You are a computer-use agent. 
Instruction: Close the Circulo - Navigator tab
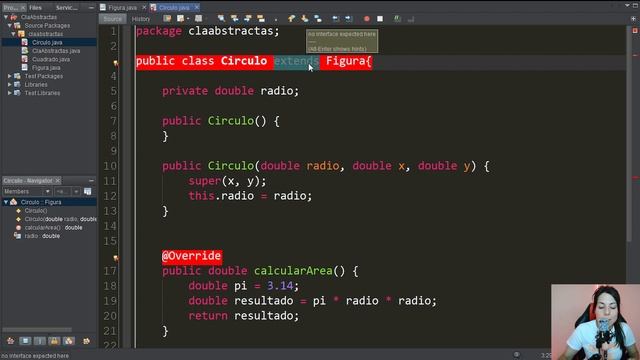[x=58, y=180]
